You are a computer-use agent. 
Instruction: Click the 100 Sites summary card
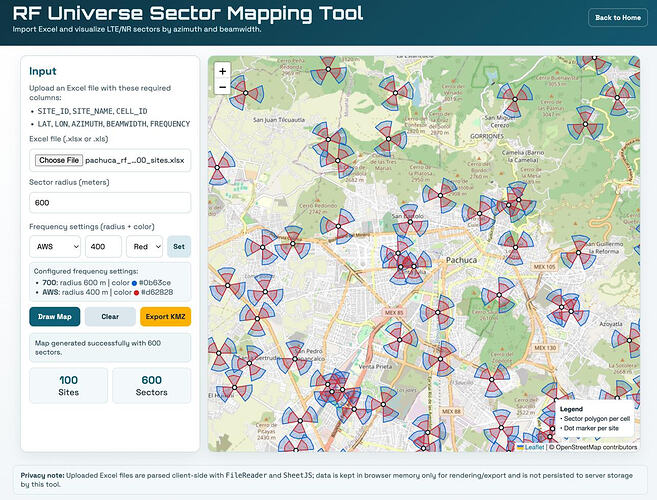[x=68, y=386]
